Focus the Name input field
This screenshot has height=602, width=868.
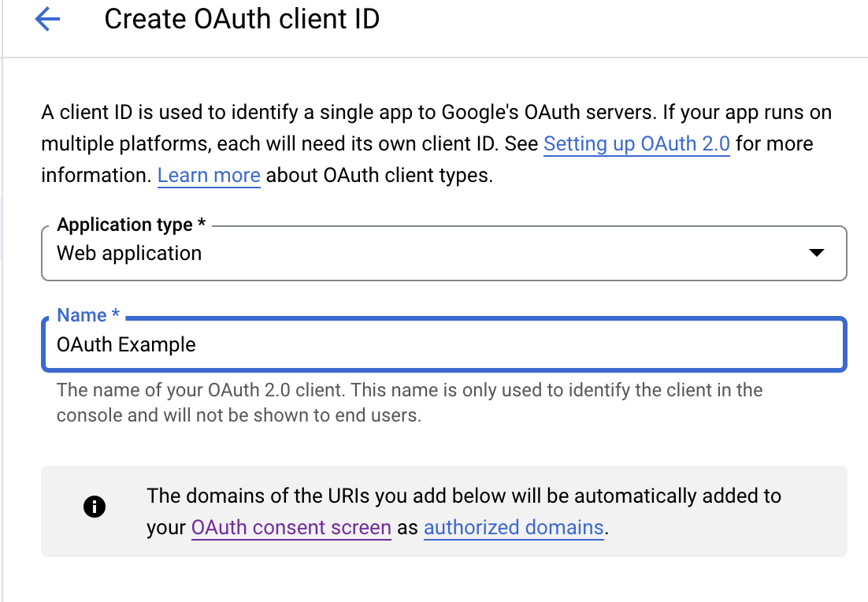click(x=444, y=344)
